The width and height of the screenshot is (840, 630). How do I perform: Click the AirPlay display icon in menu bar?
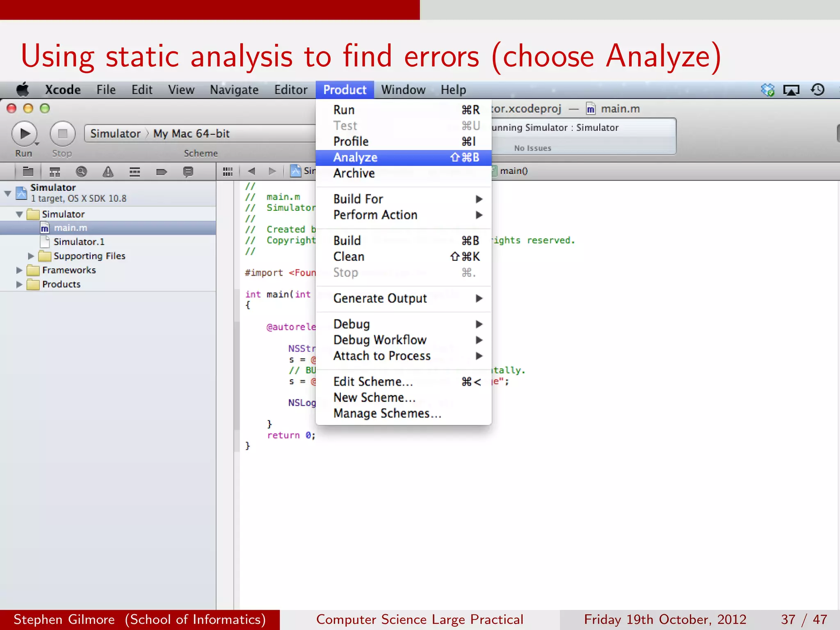(791, 90)
